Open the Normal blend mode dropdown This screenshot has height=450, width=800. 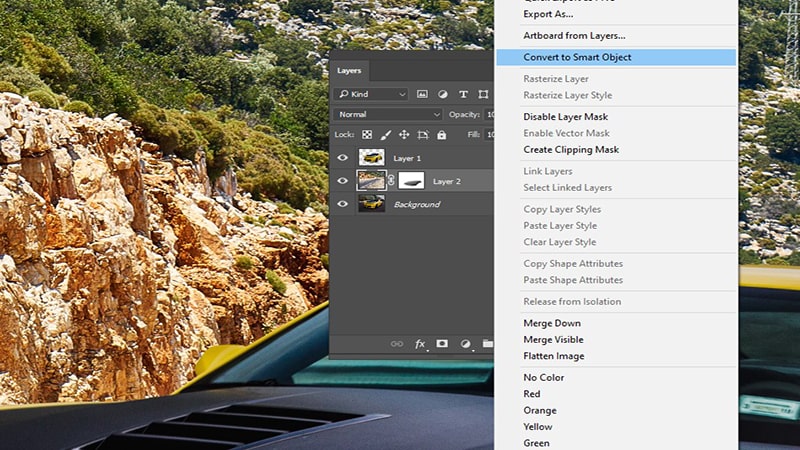(x=388, y=114)
